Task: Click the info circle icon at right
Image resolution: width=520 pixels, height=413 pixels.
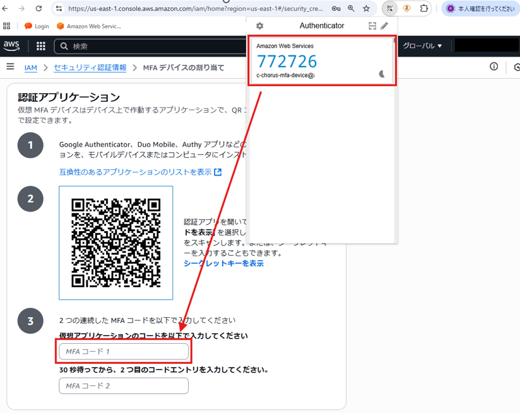Action: click(494, 67)
